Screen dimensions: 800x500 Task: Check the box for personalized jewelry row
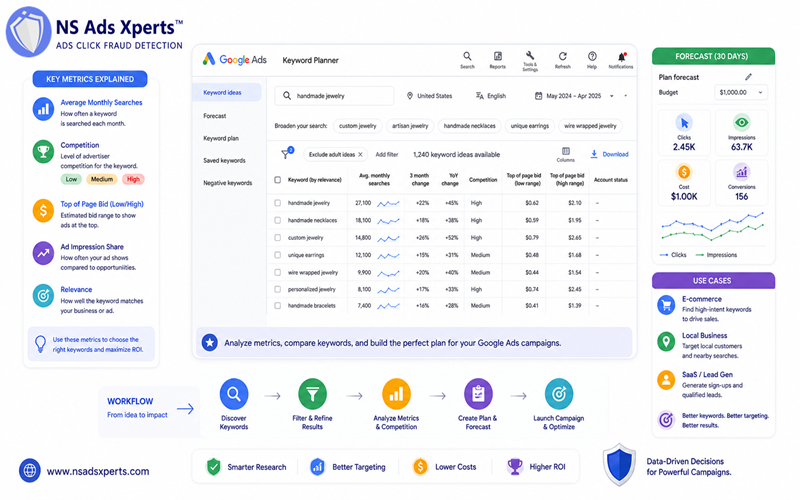coord(278,289)
